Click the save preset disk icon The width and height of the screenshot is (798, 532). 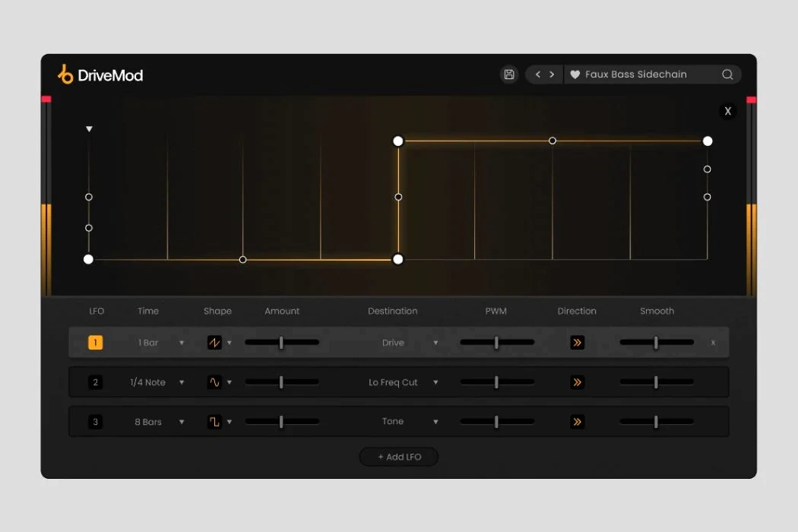click(509, 74)
